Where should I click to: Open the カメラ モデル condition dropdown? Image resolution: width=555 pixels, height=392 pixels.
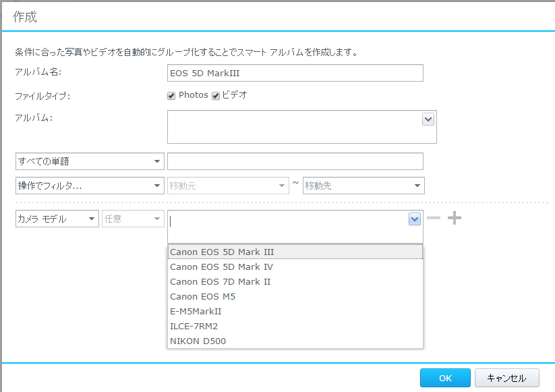tap(57, 219)
